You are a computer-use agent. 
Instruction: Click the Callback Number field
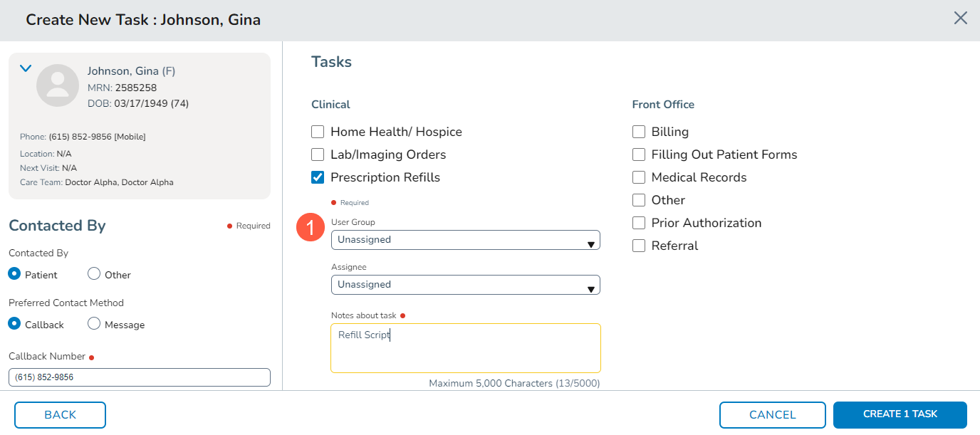pyautogui.click(x=140, y=377)
